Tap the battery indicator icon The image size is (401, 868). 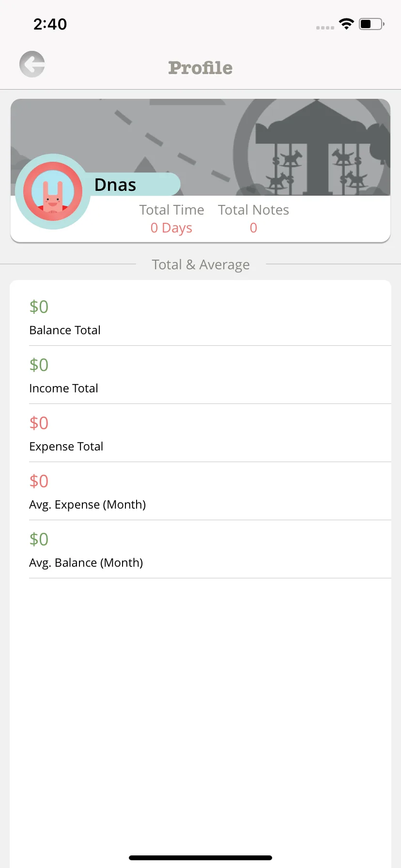pos(371,24)
